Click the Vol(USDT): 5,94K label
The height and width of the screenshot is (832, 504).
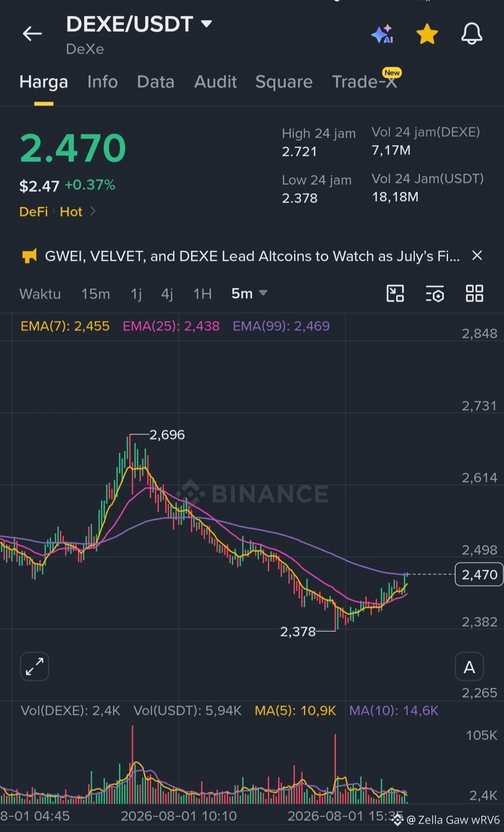pos(188,711)
